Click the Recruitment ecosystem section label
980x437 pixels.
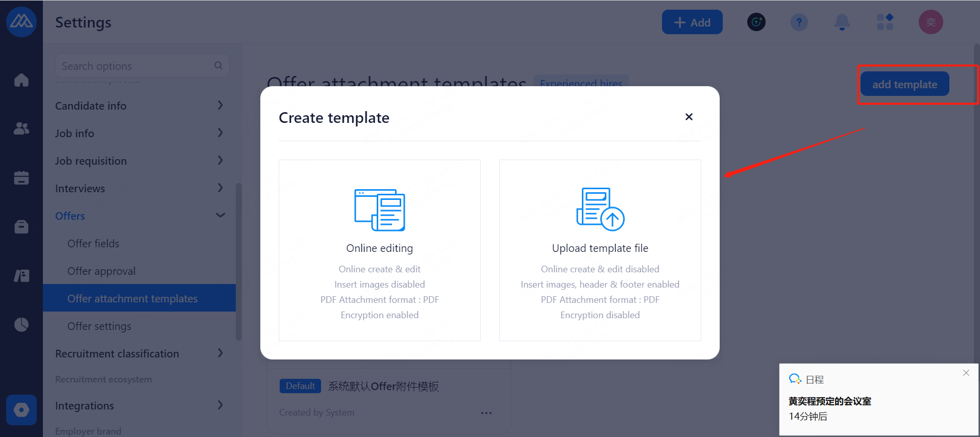click(x=104, y=379)
